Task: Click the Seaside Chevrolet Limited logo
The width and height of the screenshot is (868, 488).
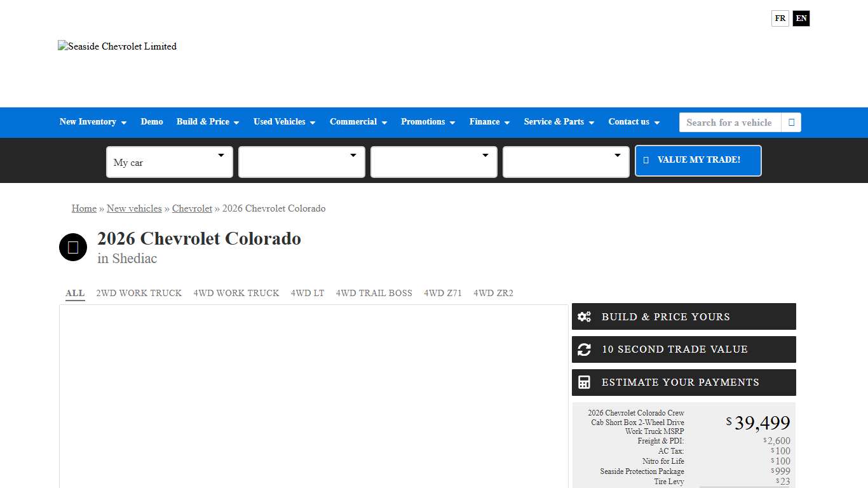Action: (x=118, y=46)
